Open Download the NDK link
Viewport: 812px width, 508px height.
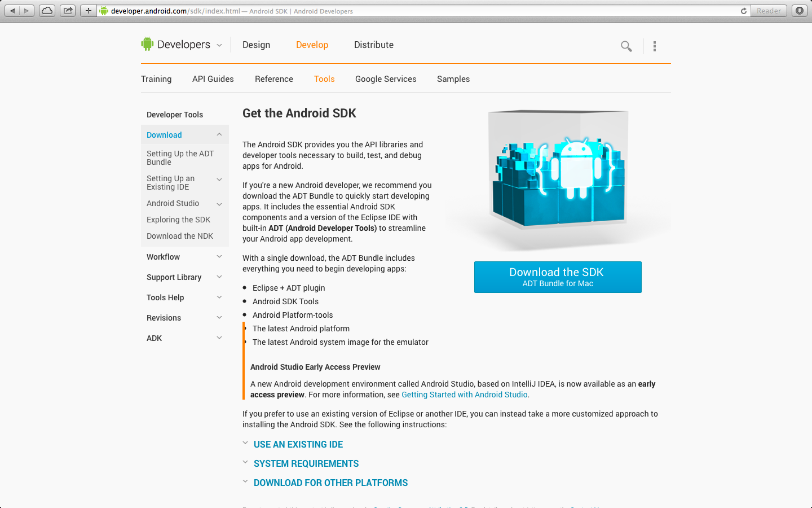(180, 236)
